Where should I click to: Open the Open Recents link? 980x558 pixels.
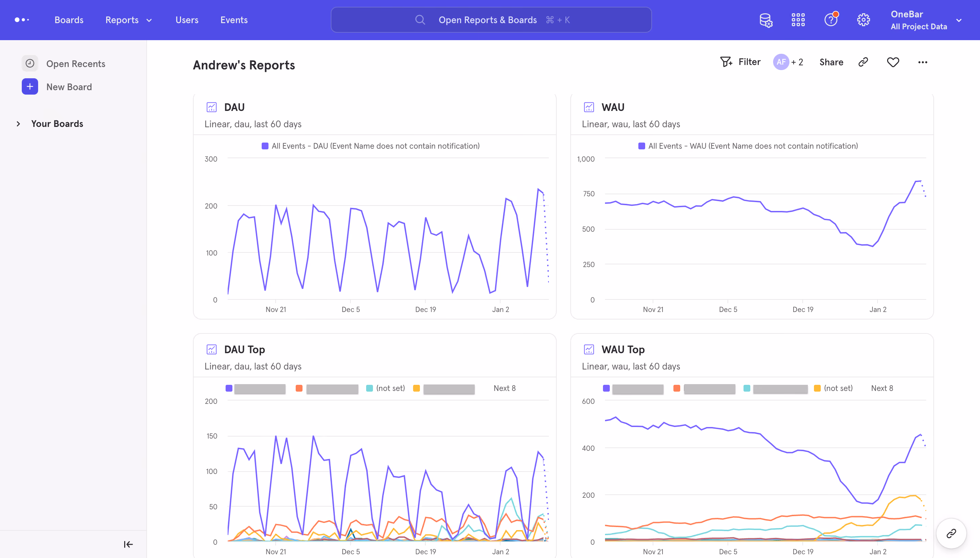[76, 64]
